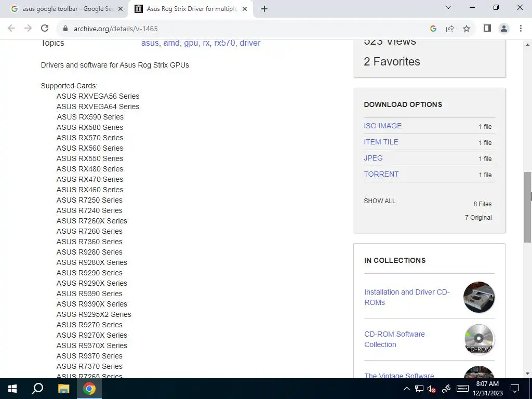Open the Windows Start menu
Image resolution: width=532 pixels, height=399 pixels.
tap(12, 389)
